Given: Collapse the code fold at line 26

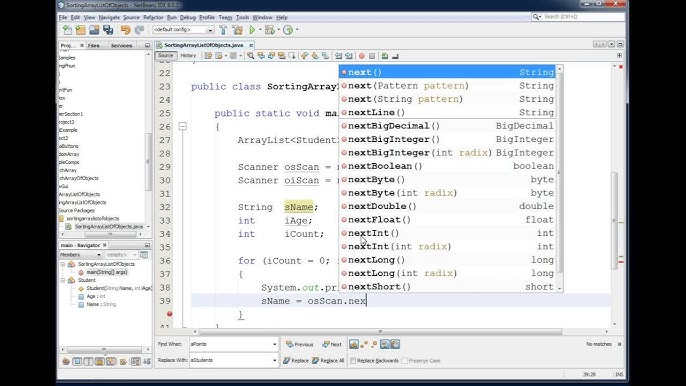Looking at the screenshot, I should pyautogui.click(x=182, y=126).
